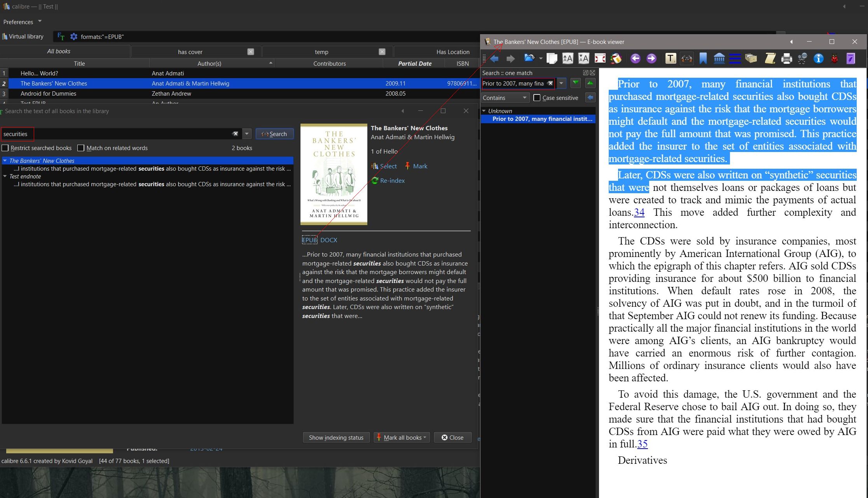
Task: Sort by the Partial Date column header
Action: click(x=414, y=63)
